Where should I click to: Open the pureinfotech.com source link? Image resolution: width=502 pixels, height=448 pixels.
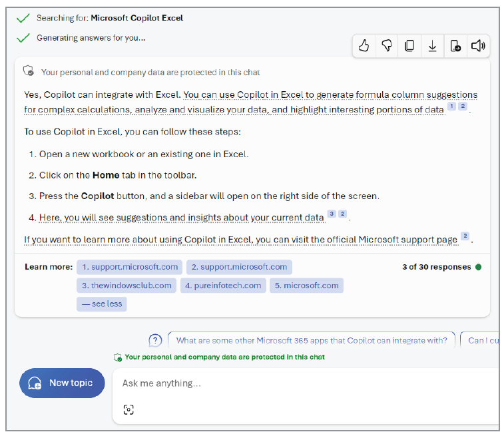click(x=223, y=286)
